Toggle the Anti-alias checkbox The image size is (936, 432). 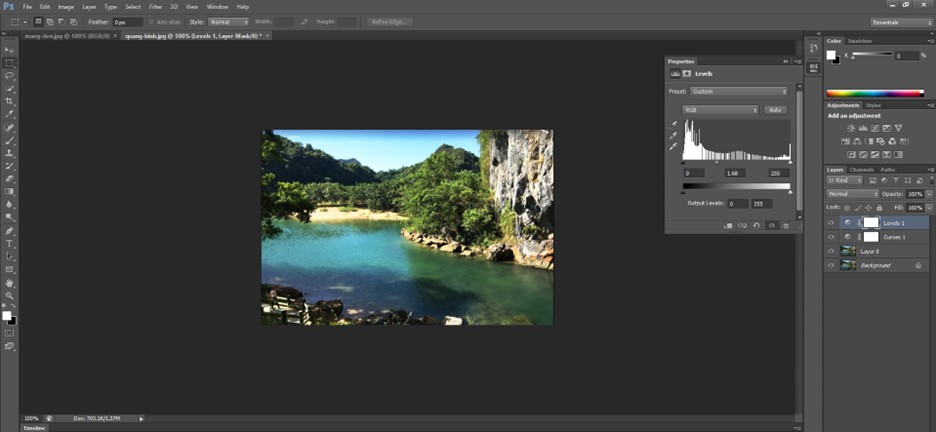coord(151,22)
